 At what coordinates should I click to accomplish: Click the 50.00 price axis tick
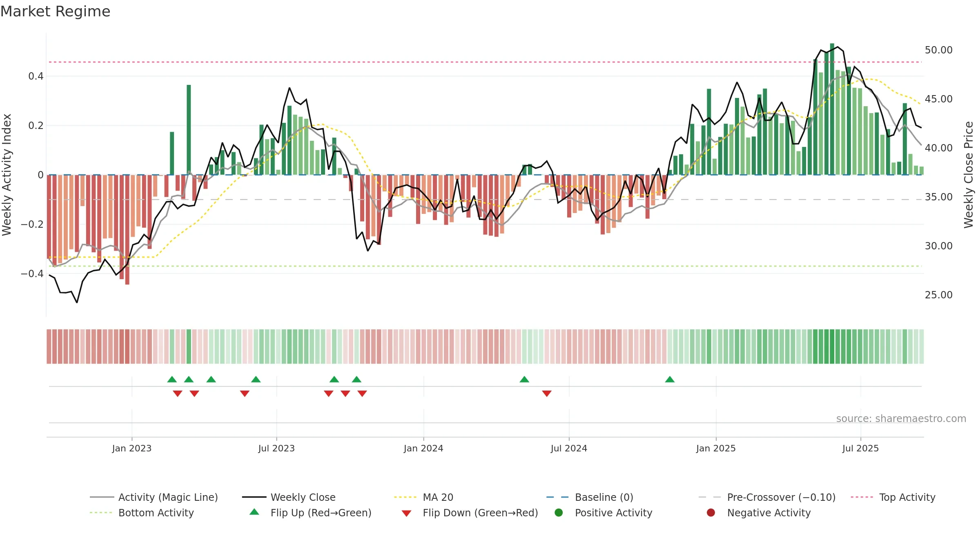pos(938,50)
